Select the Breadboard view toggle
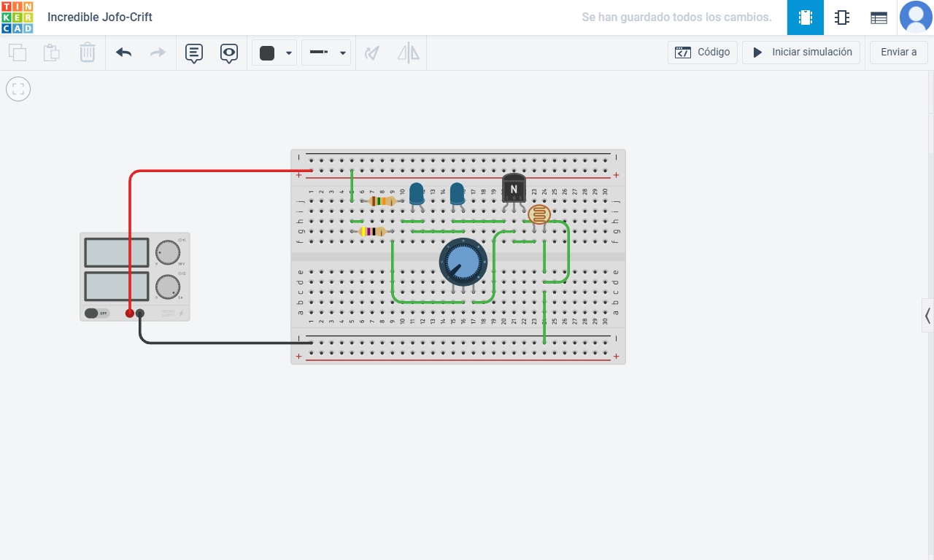This screenshot has height=560, width=934. click(806, 17)
